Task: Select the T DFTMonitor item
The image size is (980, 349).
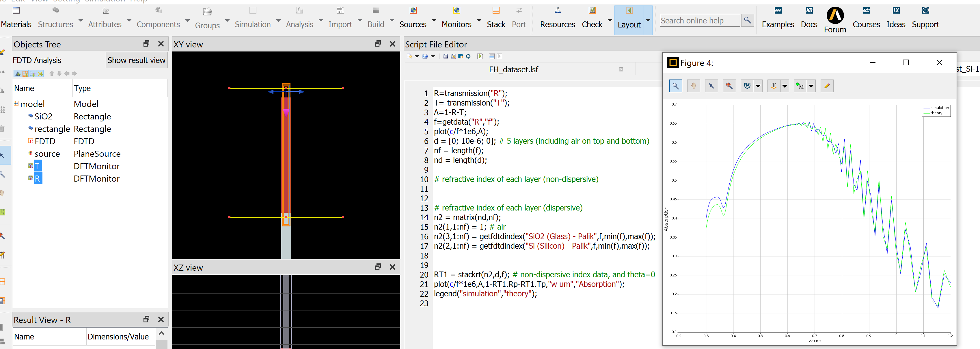Action: 37,167
